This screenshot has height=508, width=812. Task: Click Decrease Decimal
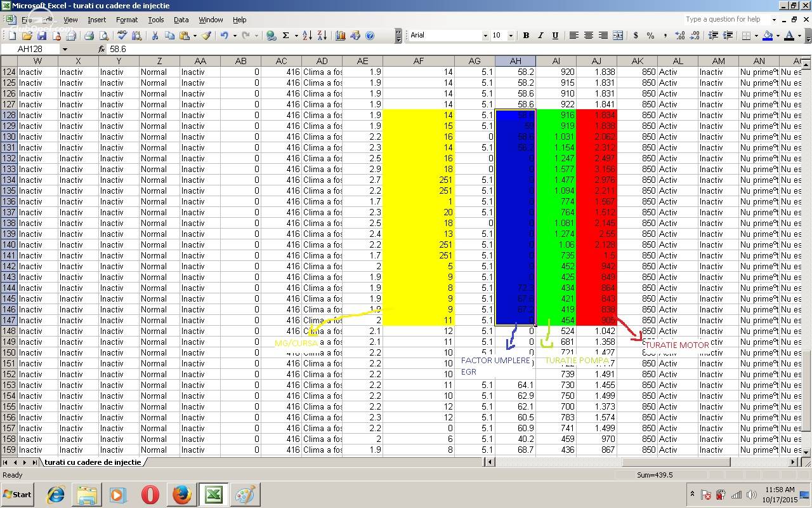(695, 36)
